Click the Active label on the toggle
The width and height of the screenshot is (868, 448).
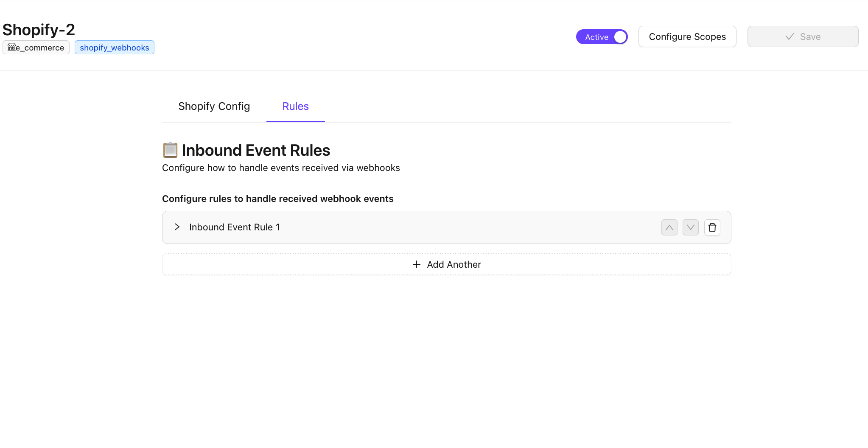pos(596,37)
